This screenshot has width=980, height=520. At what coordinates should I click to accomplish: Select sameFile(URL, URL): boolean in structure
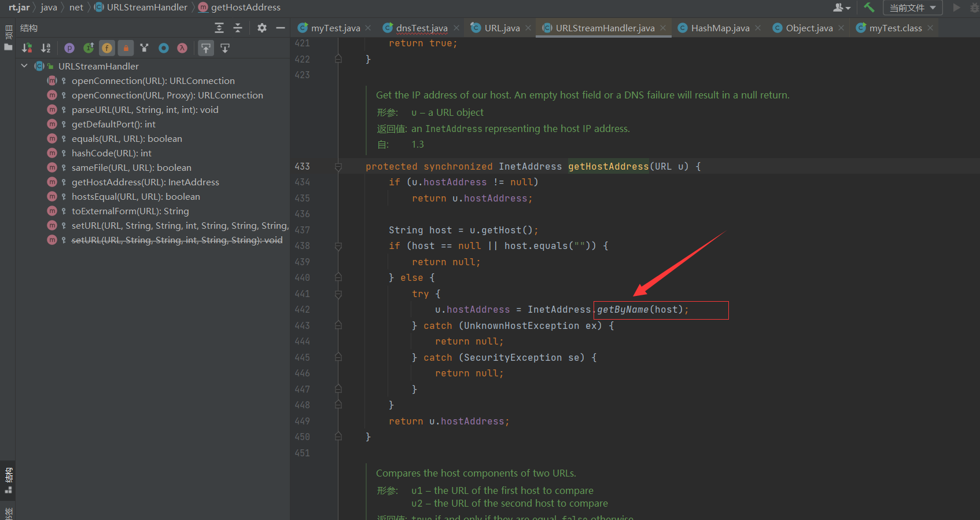pos(131,167)
